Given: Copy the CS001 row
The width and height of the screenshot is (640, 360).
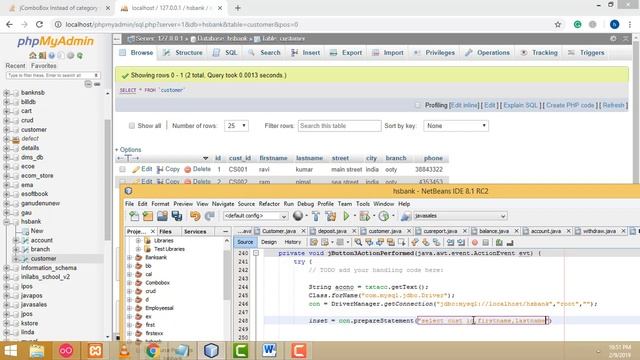Looking at the screenshot, I should click(168, 169).
